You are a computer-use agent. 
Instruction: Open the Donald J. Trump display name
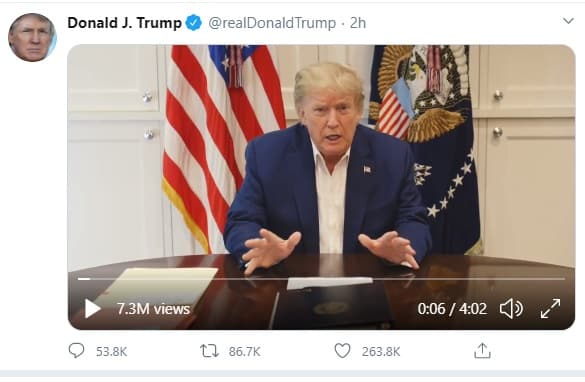125,23
